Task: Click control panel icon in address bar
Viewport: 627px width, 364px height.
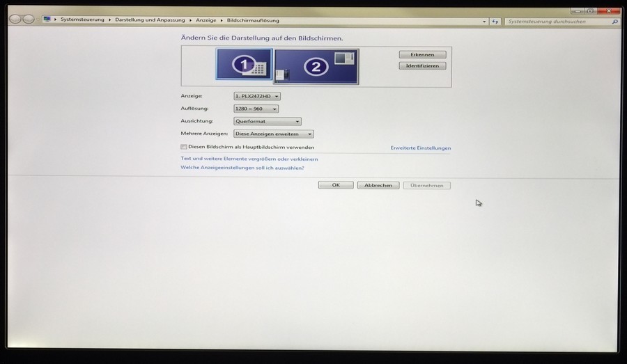Action: (47, 19)
